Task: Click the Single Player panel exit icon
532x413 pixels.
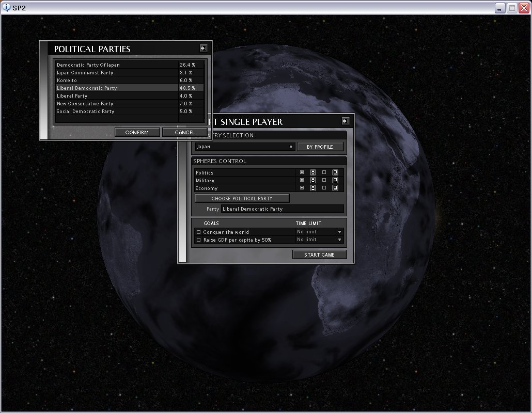Action: 345,121
